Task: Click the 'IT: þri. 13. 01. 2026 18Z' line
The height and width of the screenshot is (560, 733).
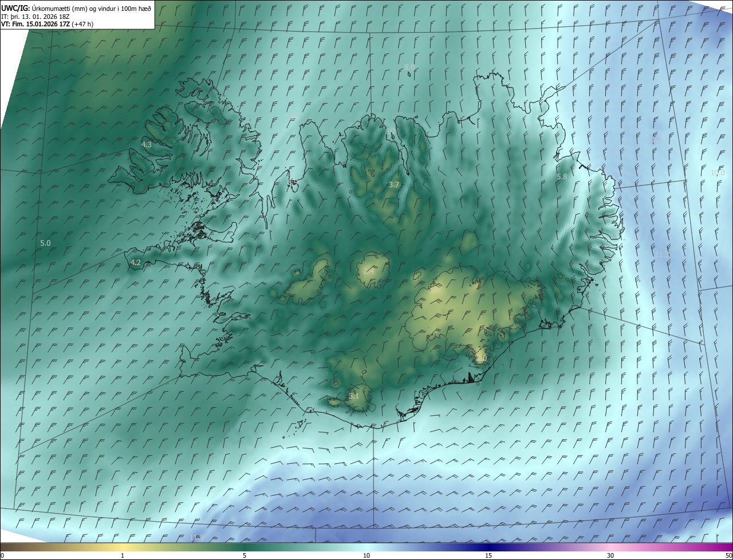Action: (36, 17)
